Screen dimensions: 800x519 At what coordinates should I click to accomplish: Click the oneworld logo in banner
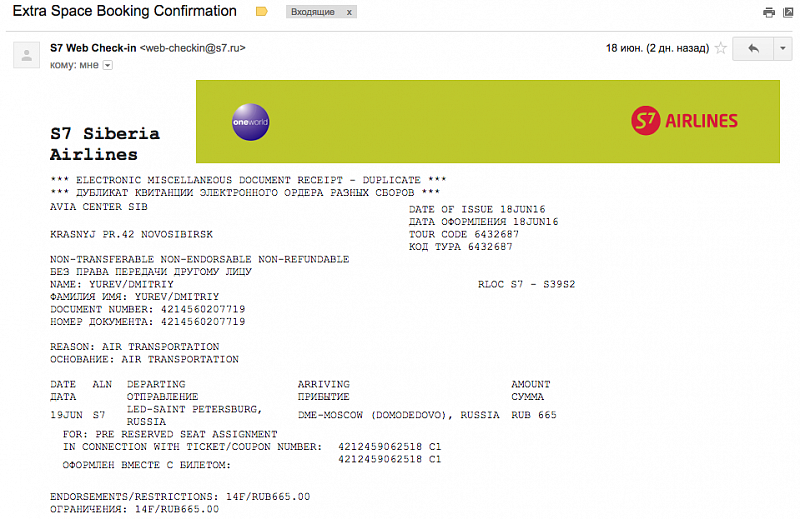coord(251,122)
